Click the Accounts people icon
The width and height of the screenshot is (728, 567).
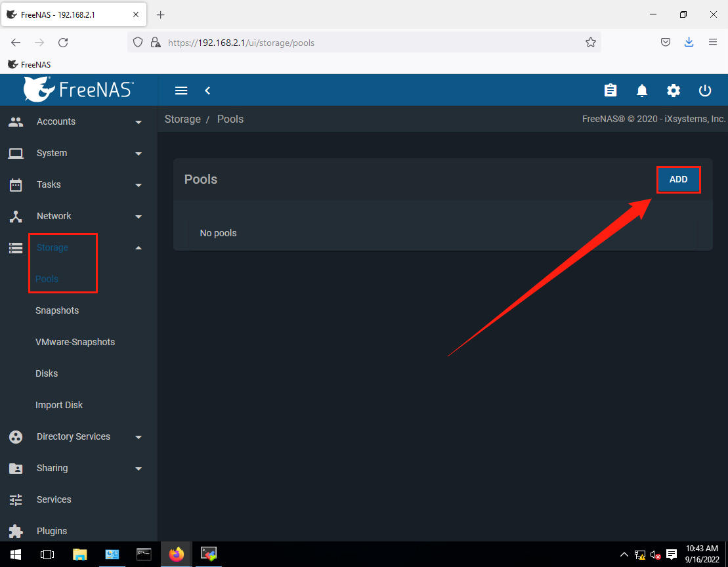pos(16,121)
